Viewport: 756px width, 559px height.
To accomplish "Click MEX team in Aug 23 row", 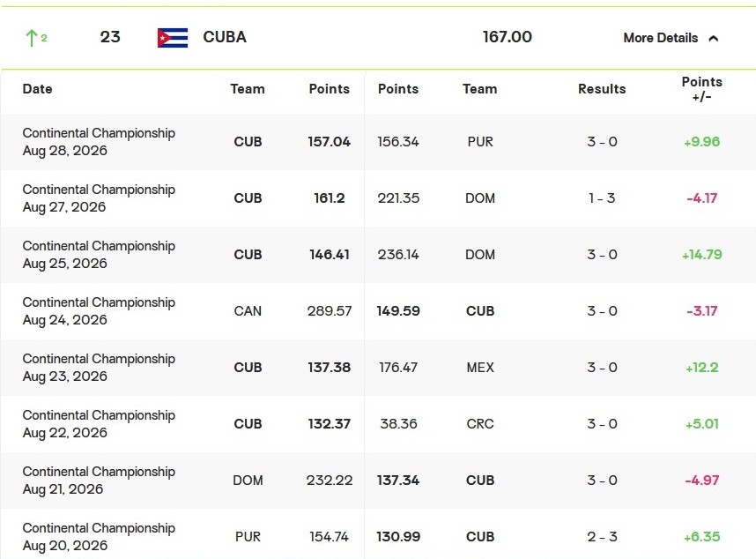I will pyautogui.click(x=480, y=368).
